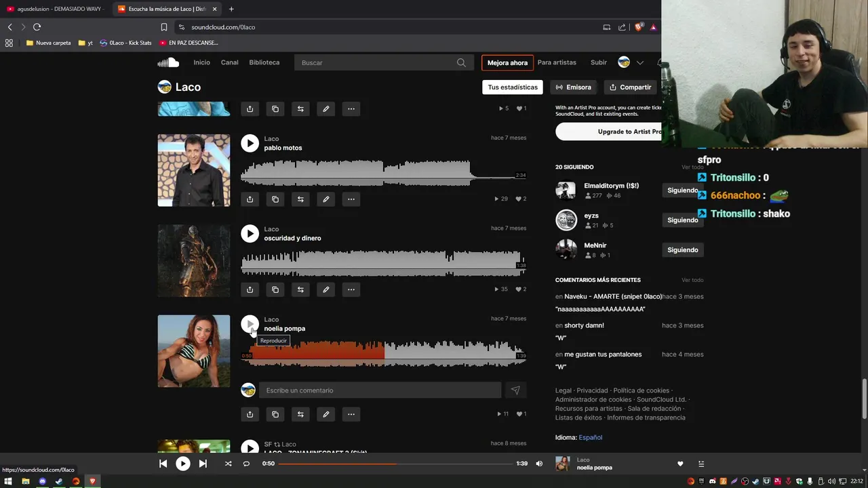Open Biblioteca in SoundCloud nav

click(264, 62)
